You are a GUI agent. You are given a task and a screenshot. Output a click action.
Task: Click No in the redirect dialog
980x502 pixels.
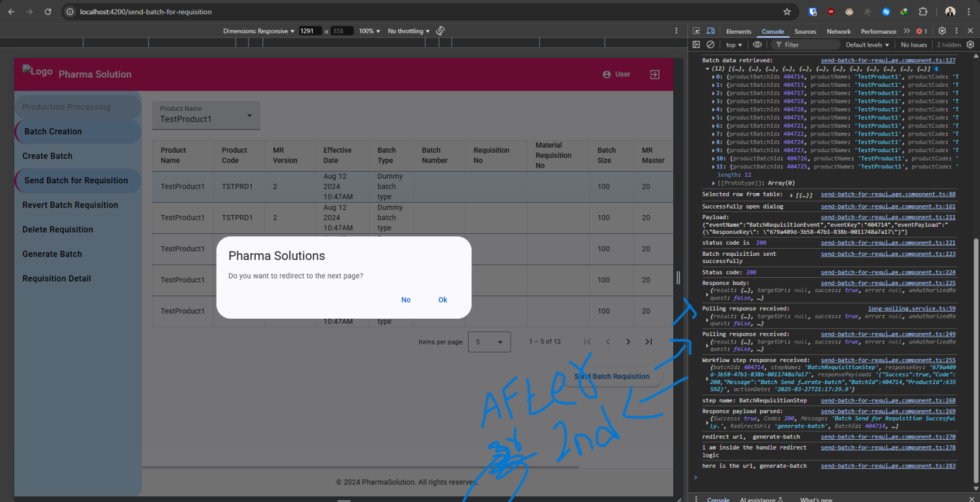(406, 300)
